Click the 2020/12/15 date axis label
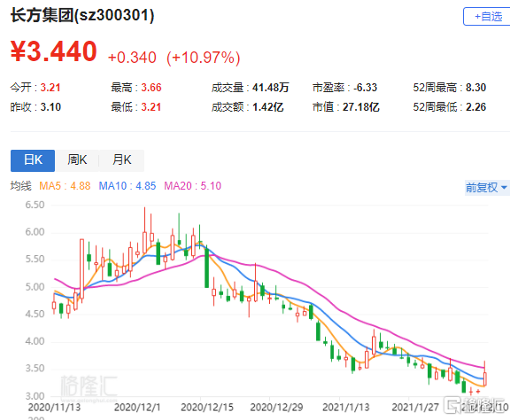The height and width of the screenshot is (420, 510). [207, 408]
